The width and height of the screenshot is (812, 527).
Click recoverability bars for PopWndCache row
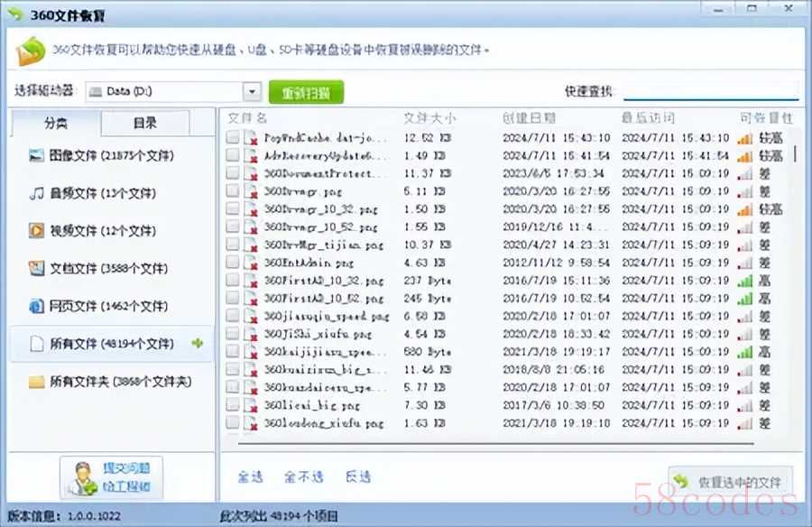(744, 138)
